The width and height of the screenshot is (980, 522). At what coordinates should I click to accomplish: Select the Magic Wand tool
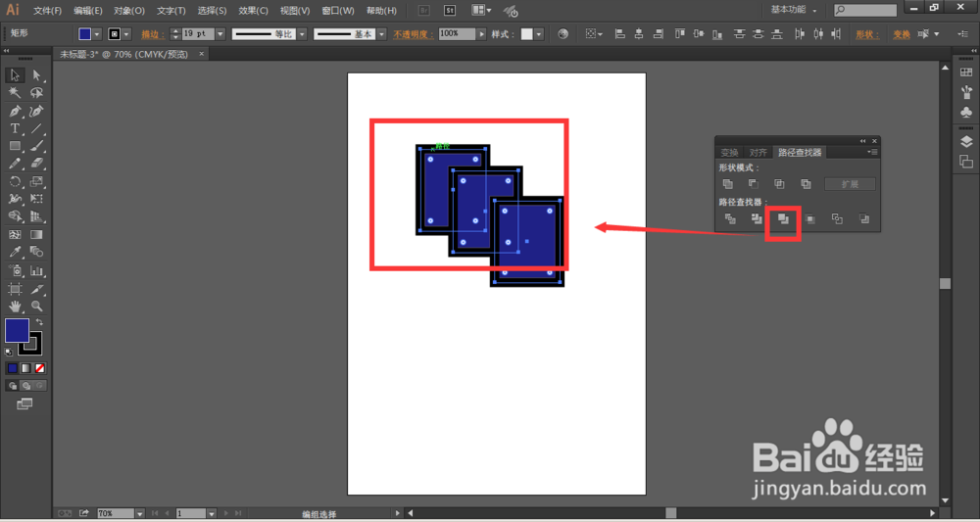click(x=15, y=93)
